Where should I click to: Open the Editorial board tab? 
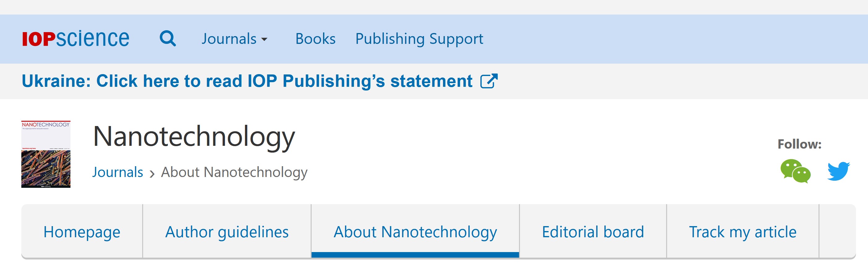coord(593,232)
